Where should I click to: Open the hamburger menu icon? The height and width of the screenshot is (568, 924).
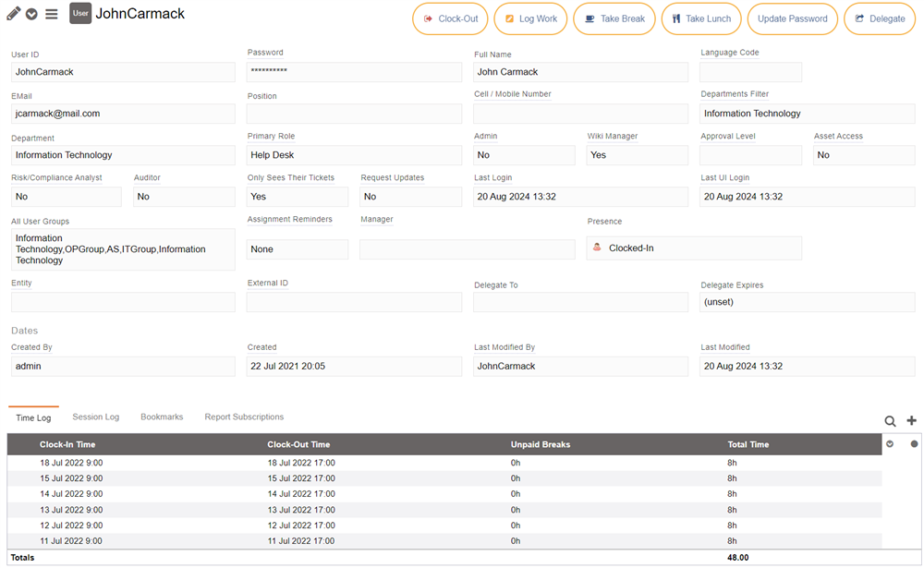pyautogui.click(x=52, y=14)
